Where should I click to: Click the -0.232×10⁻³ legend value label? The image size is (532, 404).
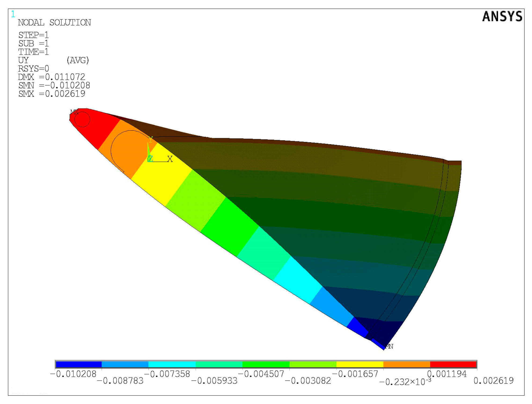click(405, 381)
